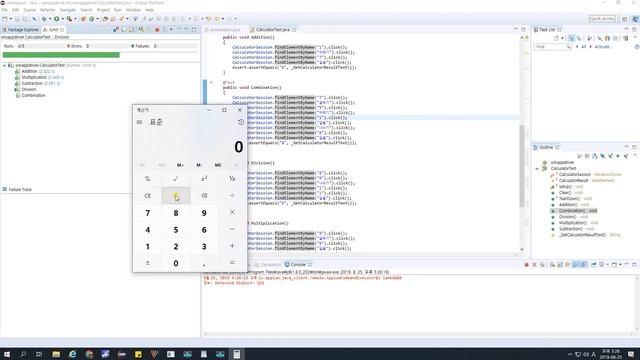This screenshot has height=360, width=640.
Task: Open File Explorer from the taskbar
Action: pos(56,354)
